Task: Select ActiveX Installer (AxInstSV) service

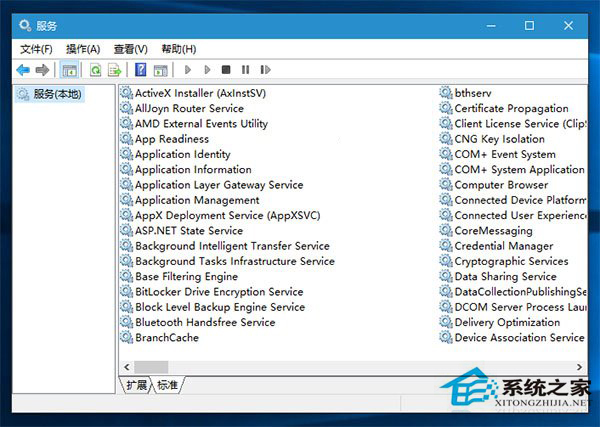Action: pos(193,93)
